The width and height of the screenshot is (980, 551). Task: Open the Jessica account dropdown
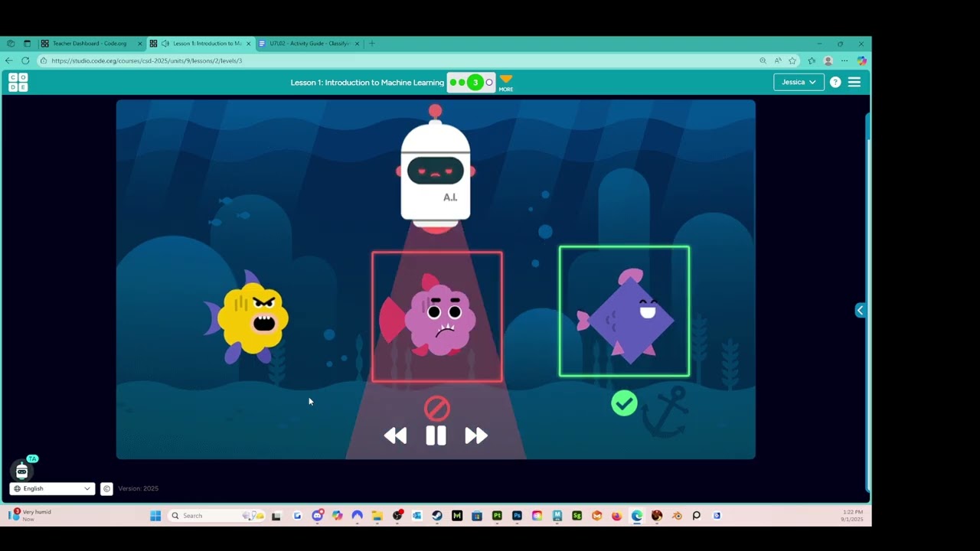pos(799,82)
